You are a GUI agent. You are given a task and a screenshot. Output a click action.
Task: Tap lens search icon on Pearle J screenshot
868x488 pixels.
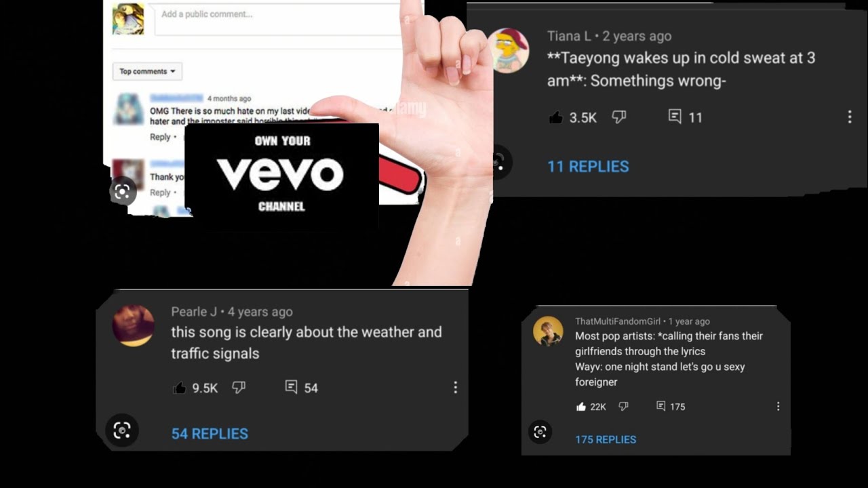pos(122,430)
